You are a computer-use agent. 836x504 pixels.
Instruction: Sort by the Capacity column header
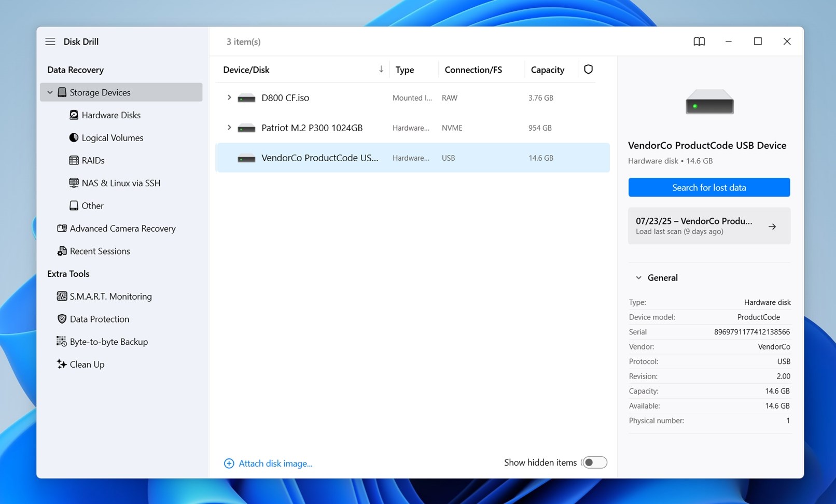(547, 69)
